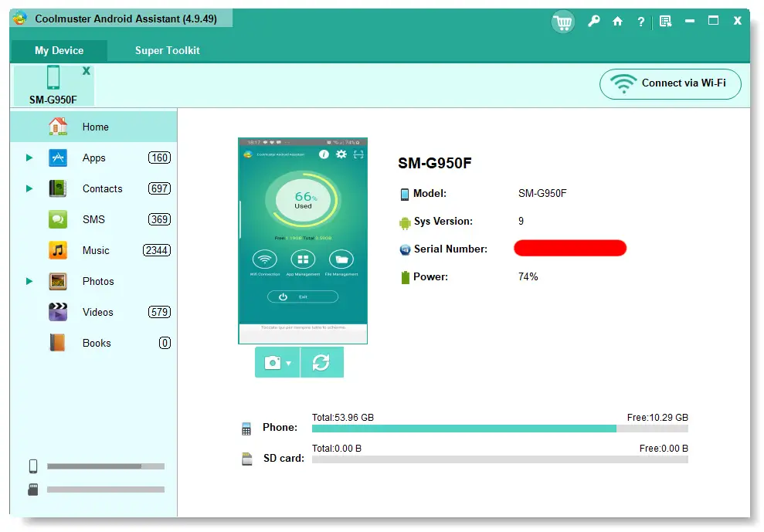The image size is (764, 532).
Task: Click the Wi-Fi signal icon
Action: coord(623,84)
